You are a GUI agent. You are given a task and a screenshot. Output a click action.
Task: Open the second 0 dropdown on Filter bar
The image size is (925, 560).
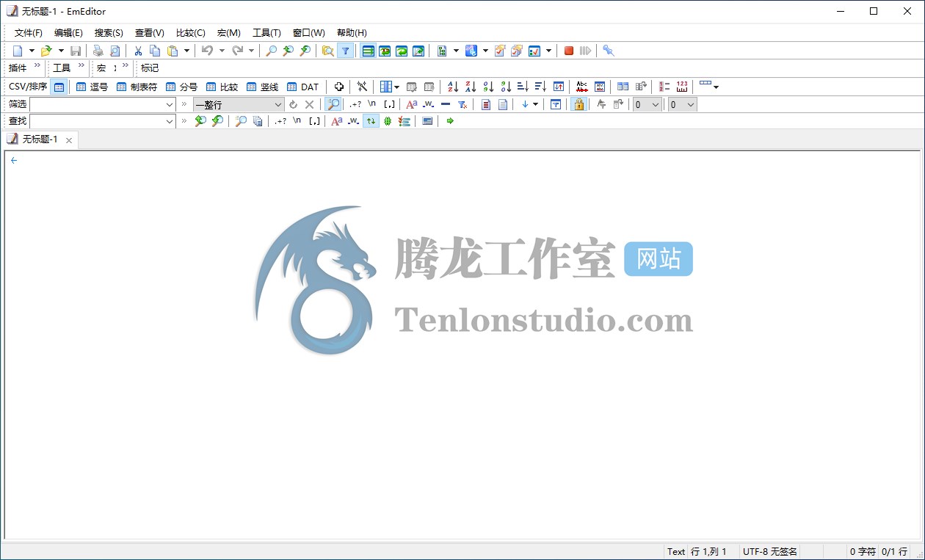pyautogui.click(x=690, y=104)
